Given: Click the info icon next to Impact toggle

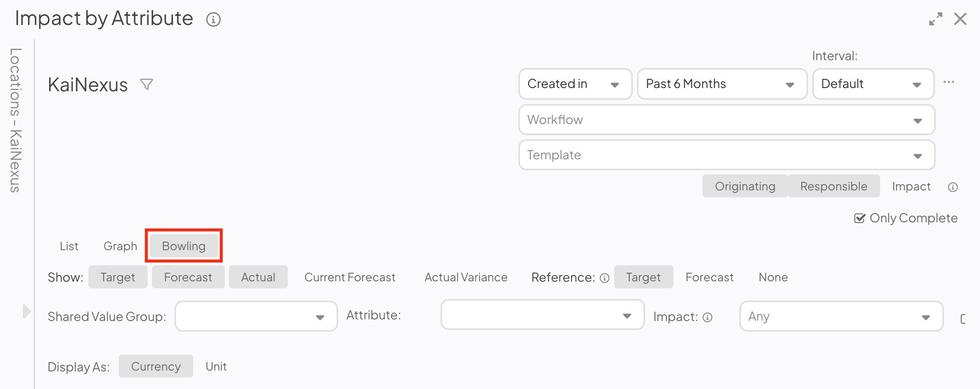Looking at the screenshot, I should click(953, 187).
